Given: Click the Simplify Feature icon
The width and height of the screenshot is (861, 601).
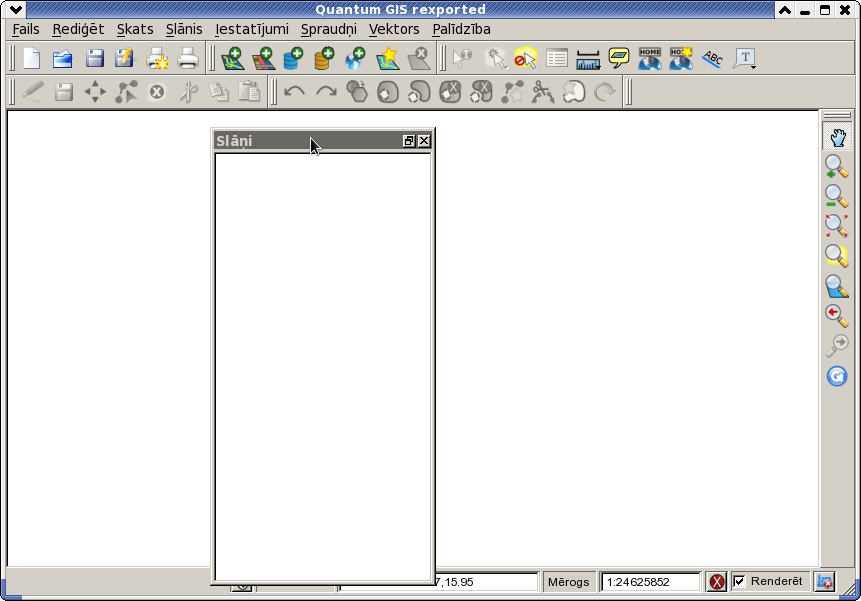Looking at the screenshot, I should [x=357, y=92].
